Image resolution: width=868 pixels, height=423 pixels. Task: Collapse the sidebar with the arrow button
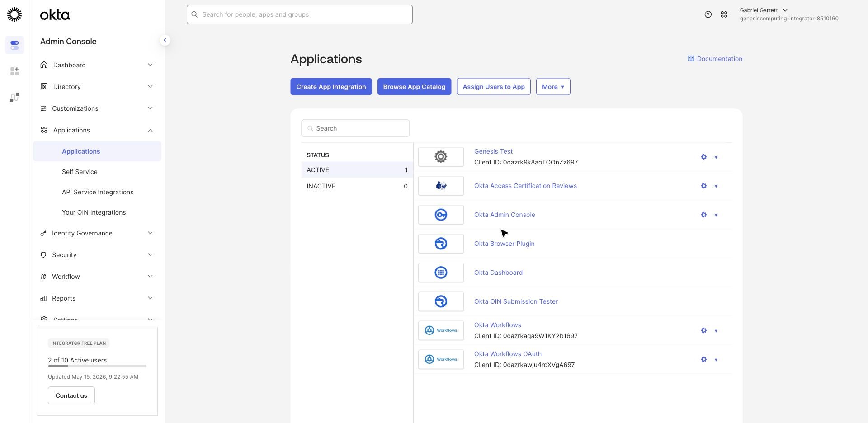165,40
